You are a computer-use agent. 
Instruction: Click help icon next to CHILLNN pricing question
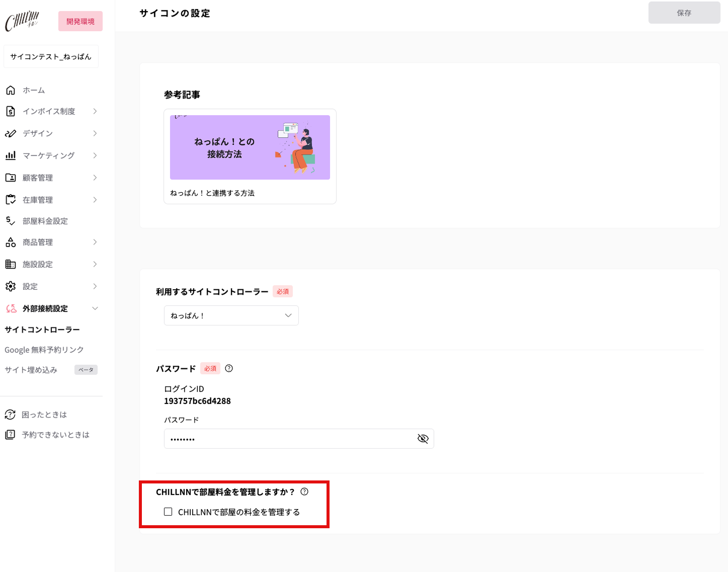304,492
